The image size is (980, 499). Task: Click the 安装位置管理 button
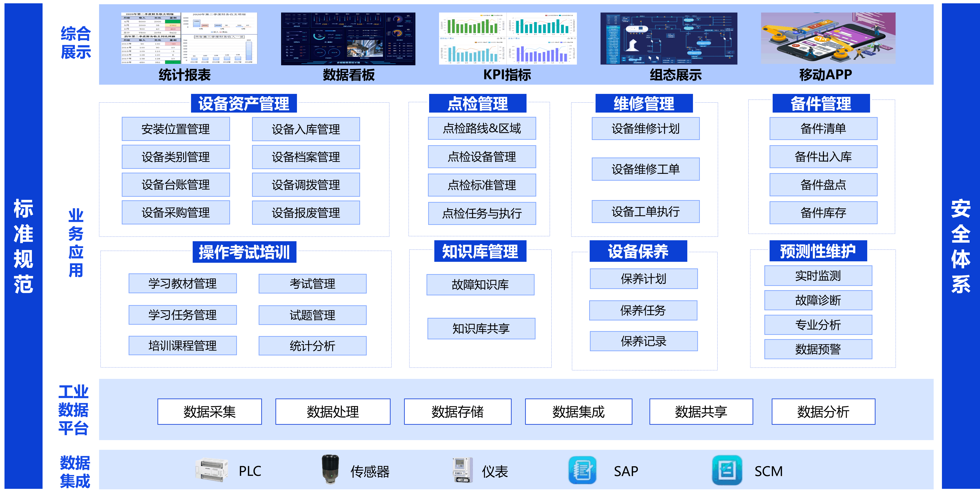[x=176, y=129]
